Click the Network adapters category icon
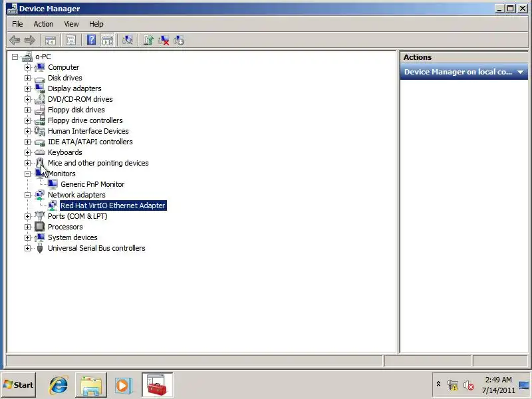 click(x=40, y=195)
